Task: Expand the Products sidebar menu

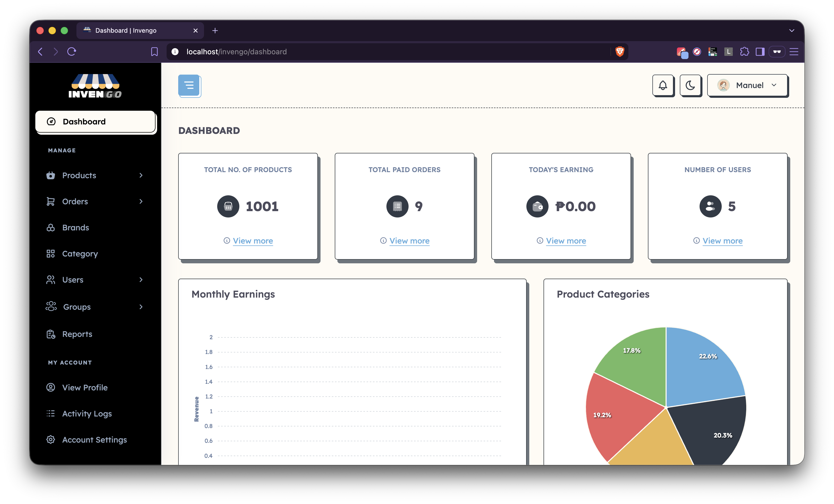Action: [95, 175]
